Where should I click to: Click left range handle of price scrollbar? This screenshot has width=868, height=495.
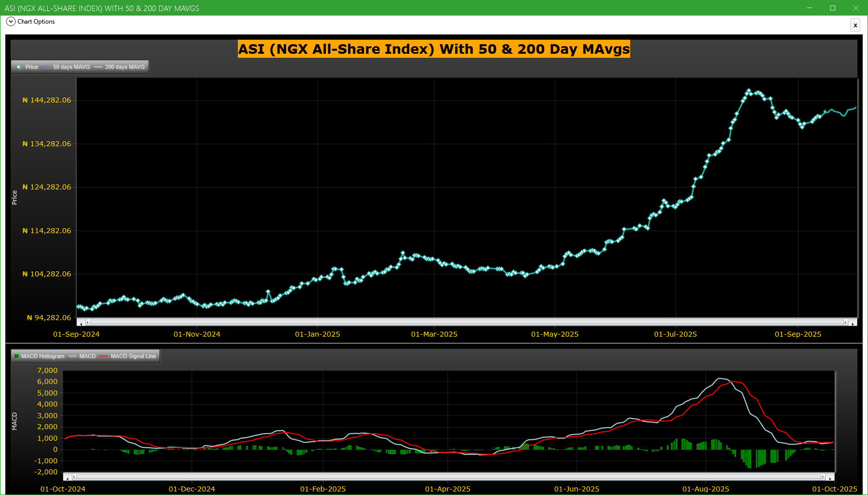(88, 322)
